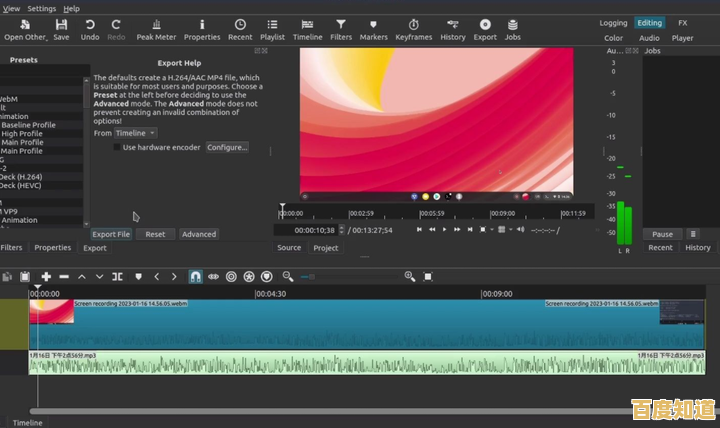Image resolution: width=720 pixels, height=428 pixels.
Task: Open the Peak Meter panel
Action: (156, 28)
